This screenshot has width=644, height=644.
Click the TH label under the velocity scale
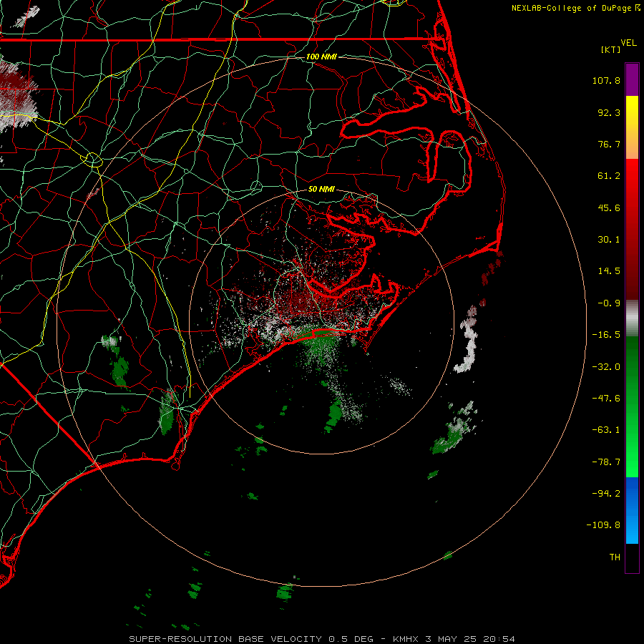[615, 557]
